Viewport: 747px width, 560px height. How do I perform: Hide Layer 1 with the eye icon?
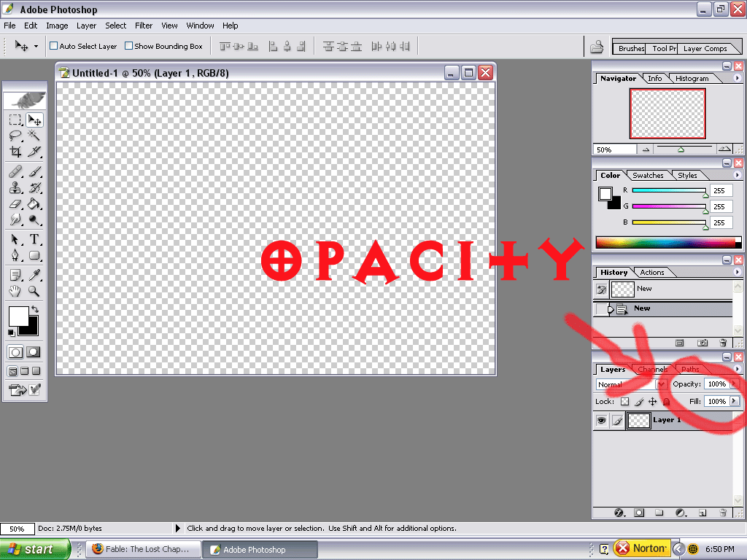click(x=601, y=421)
